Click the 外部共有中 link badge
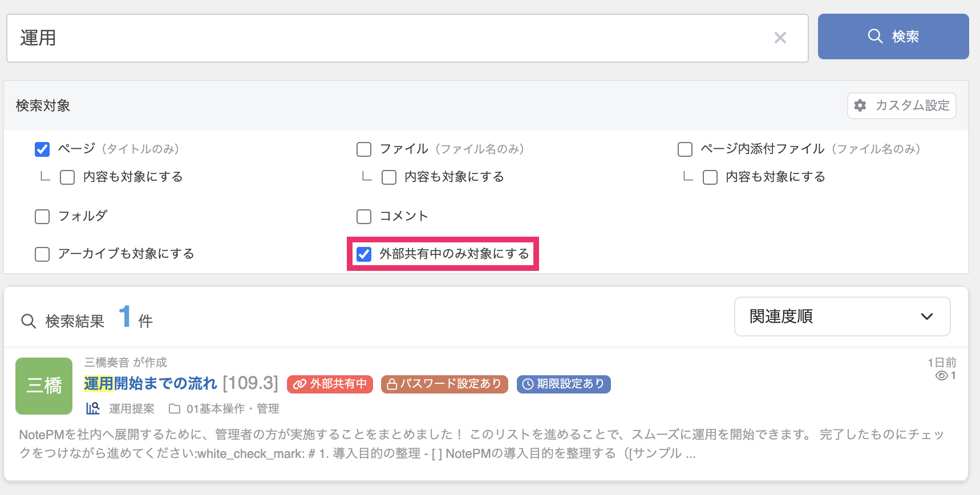This screenshot has height=495, width=980. click(330, 384)
